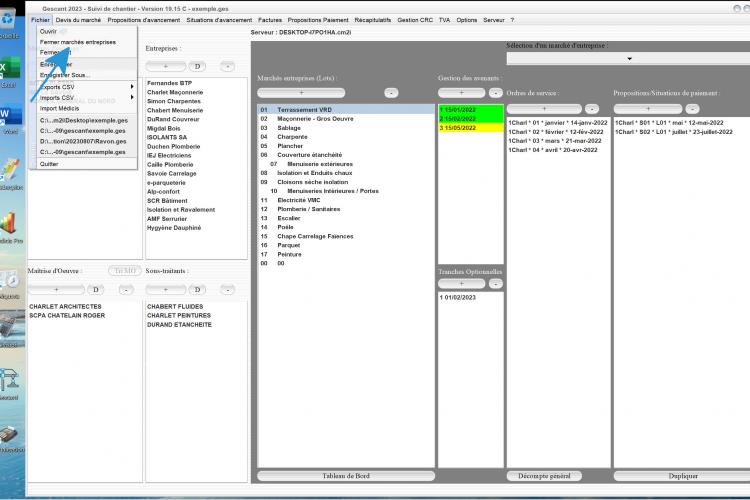This screenshot has height=500, width=750.
Task: Remove a Maîtrise d'Oeuvre entry with -
Action: 126,290
